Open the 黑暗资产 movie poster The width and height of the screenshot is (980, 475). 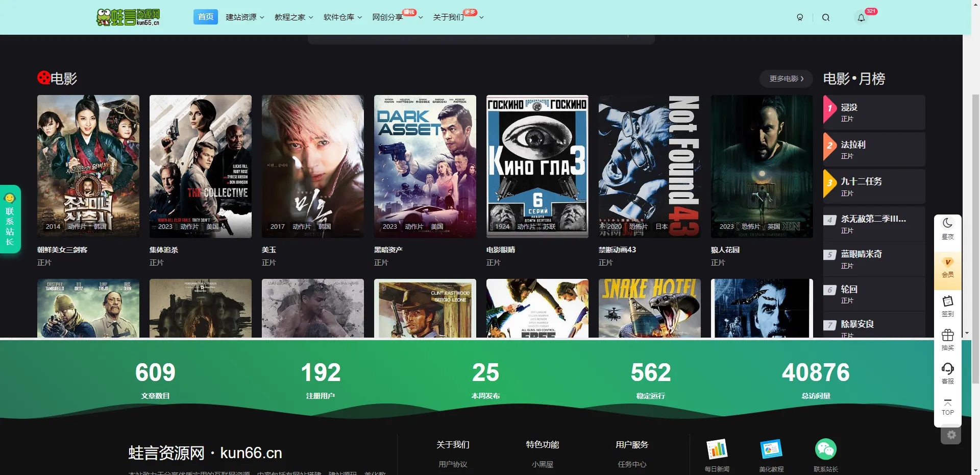[x=425, y=167]
